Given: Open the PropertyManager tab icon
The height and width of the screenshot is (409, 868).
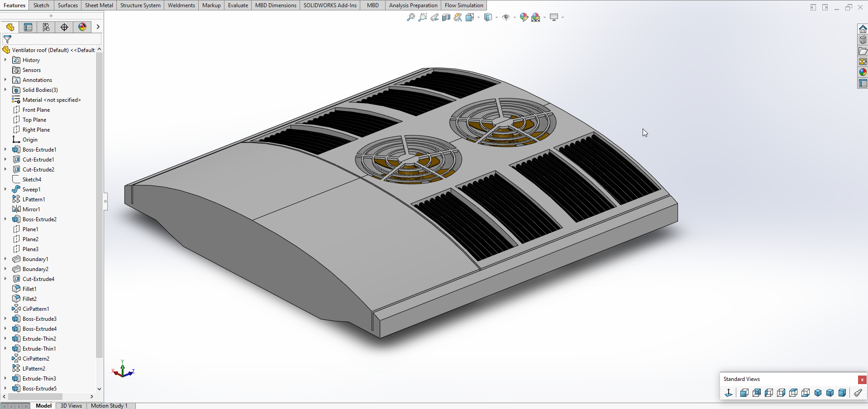Looking at the screenshot, I should [28, 27].
